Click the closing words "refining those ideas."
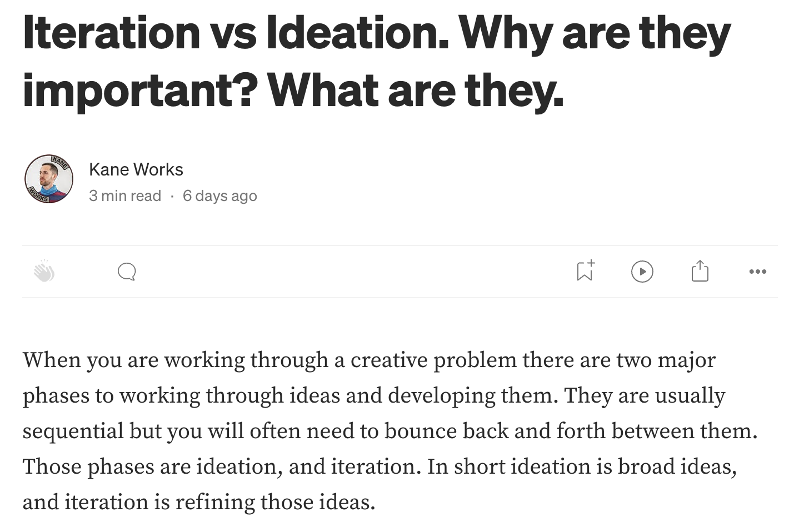 [275, 503]
